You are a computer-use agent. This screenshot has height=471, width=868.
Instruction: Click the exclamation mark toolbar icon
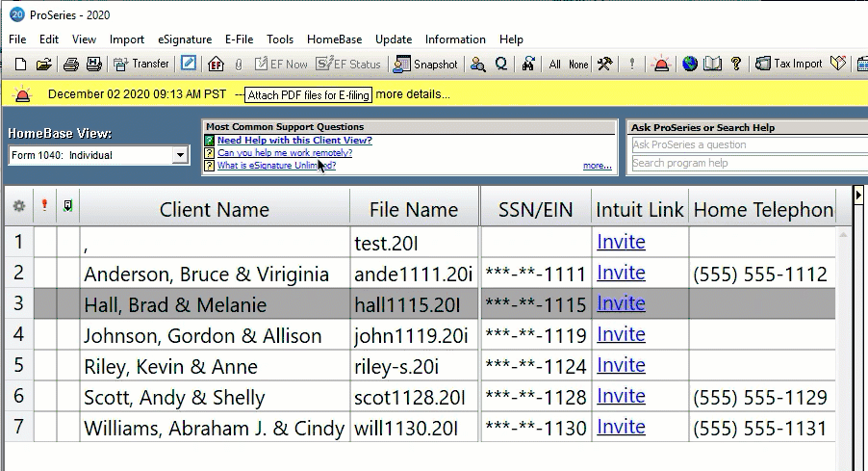click(x=631, y=65)
